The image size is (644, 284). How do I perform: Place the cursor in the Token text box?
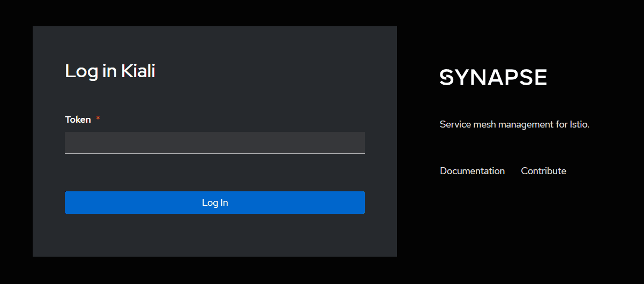point(214,143)
